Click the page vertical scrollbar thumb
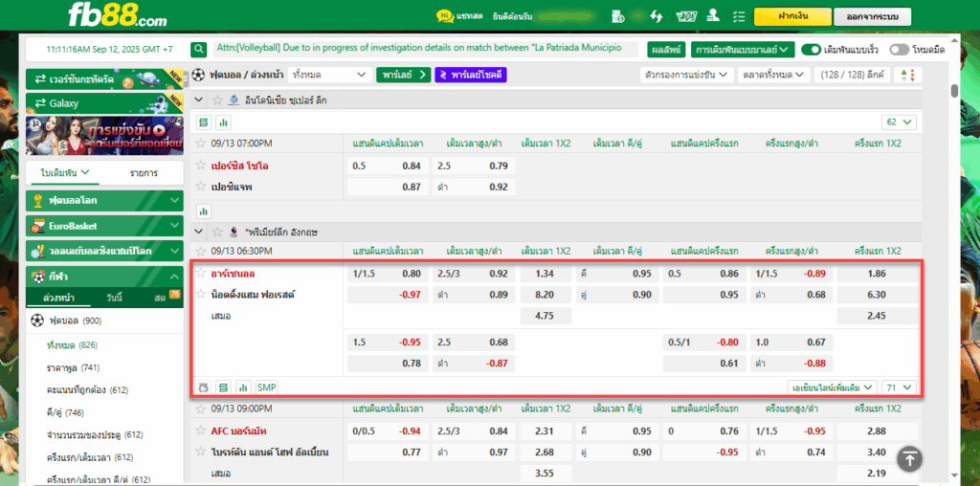 (954, 91)
